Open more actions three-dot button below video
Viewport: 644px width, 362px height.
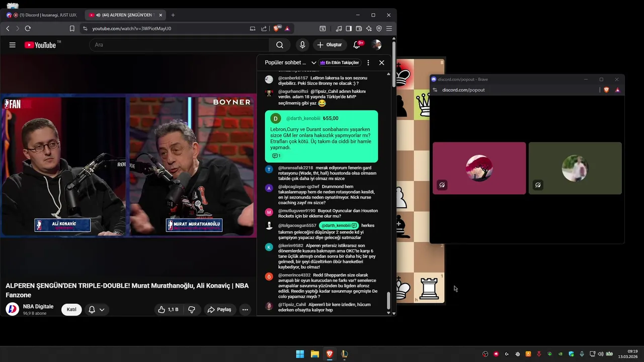(245, 310)
